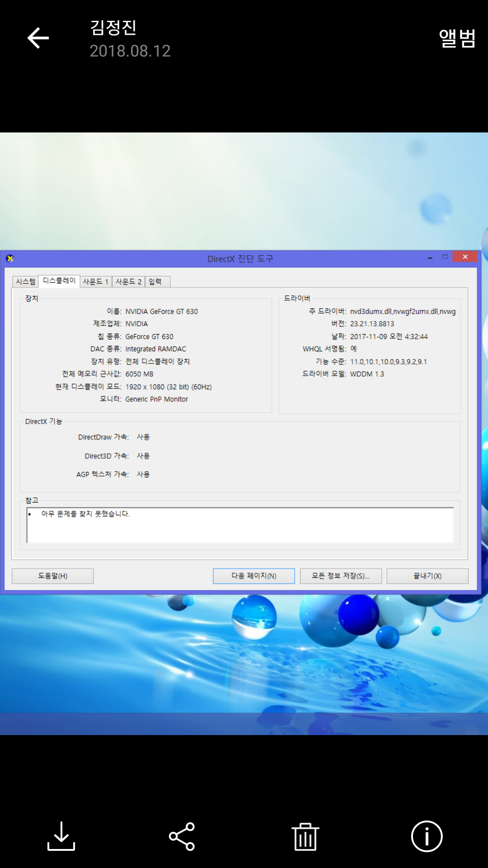Image resolution: width=488 pixels, height=868 pixels.
Task: Switch to the 사운드 2 tab
Action: click(128, 282)
